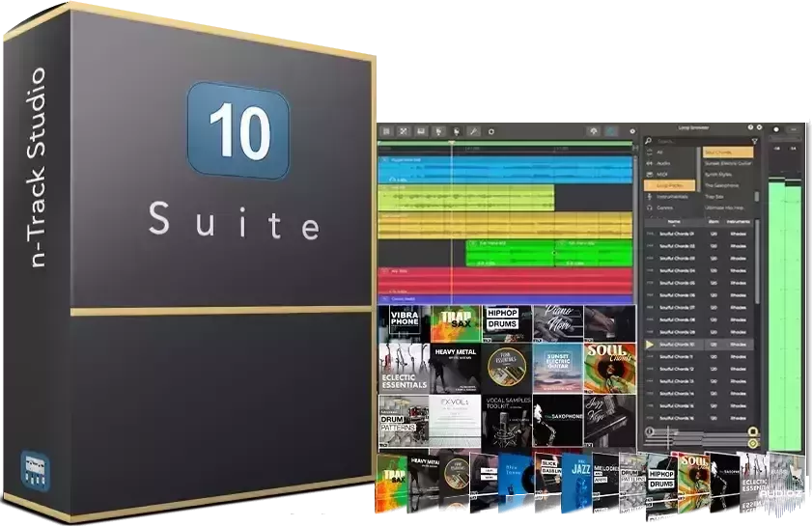Select the purple track in the timeline

pyautogui.click(x=505, y=299)
